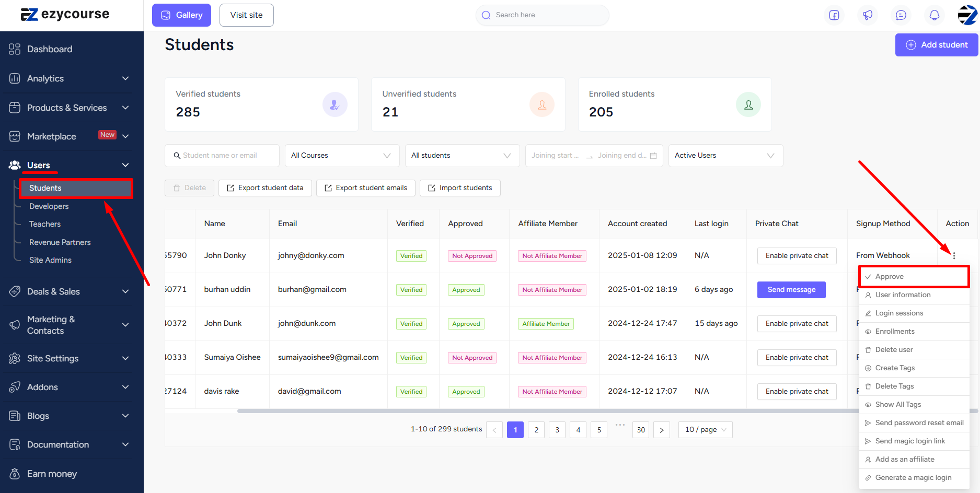The image size is (980, 493).
Task: Click the Earn money bag icon
Action: pyautogui.click(x=15, y=474)
